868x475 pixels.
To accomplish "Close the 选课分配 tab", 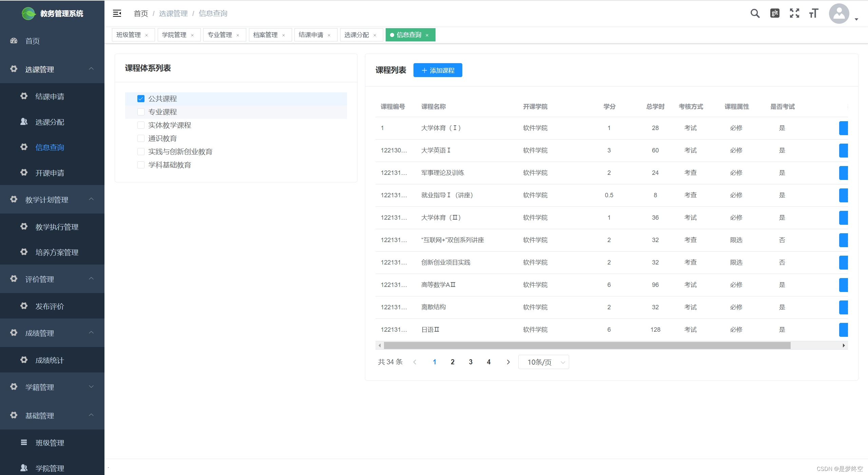I will tap(375, 35).
